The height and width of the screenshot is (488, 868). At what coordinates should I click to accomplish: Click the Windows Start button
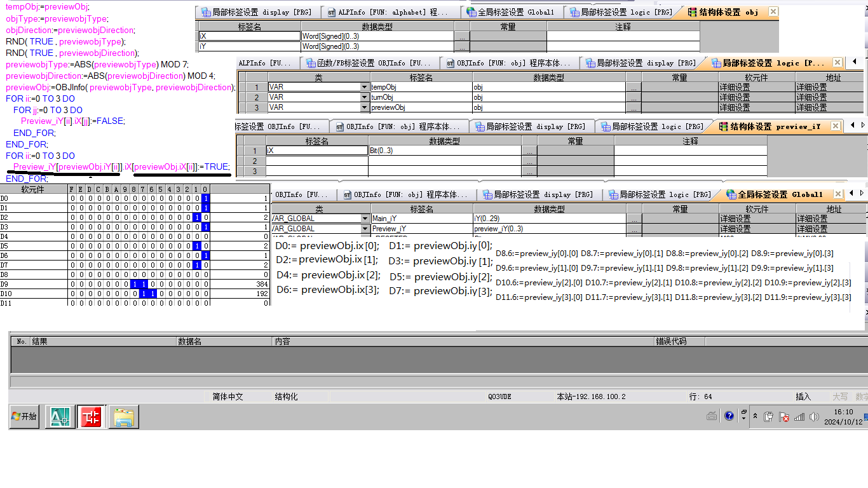pos(24,417)
